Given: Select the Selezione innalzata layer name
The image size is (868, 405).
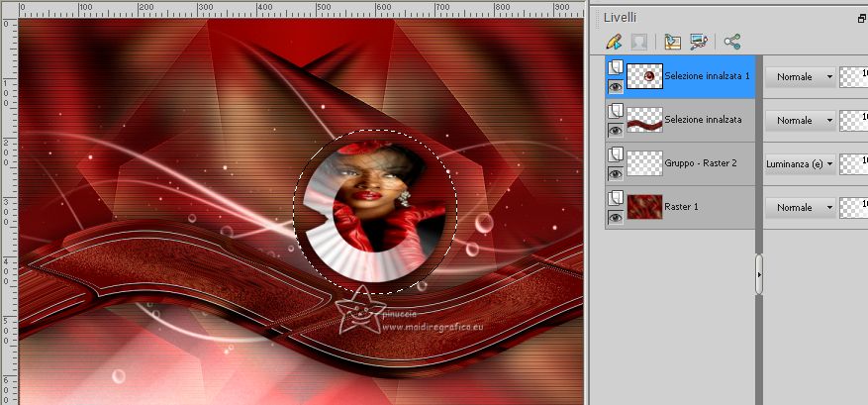Looking at the screenshot, I should (703, 120).
